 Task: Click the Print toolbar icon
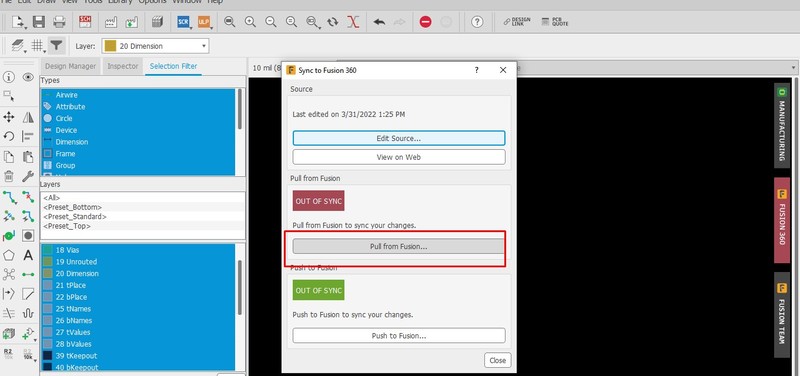pos(60,22)
